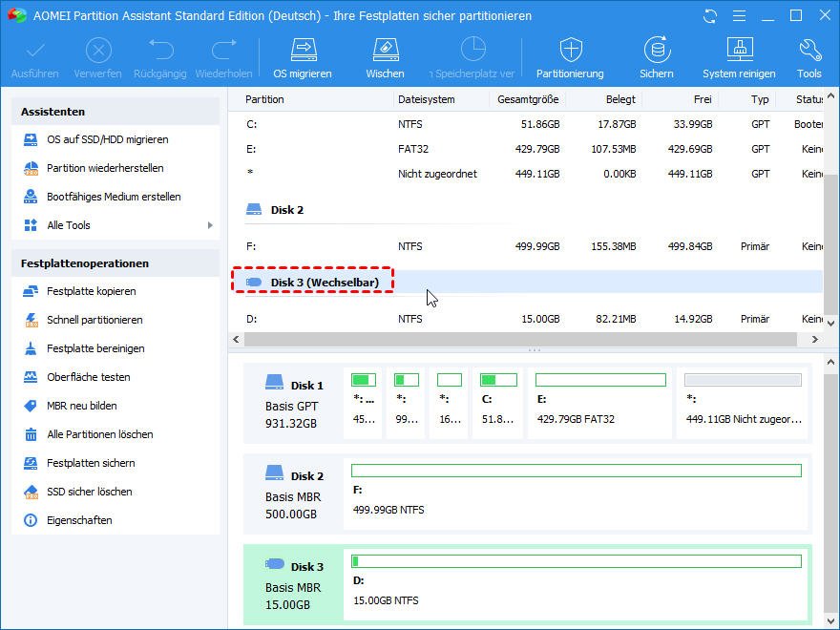The image size is (840, 630).
Task: Select Disk 2 Basis MBR in disk map
Action: [294, 493]
